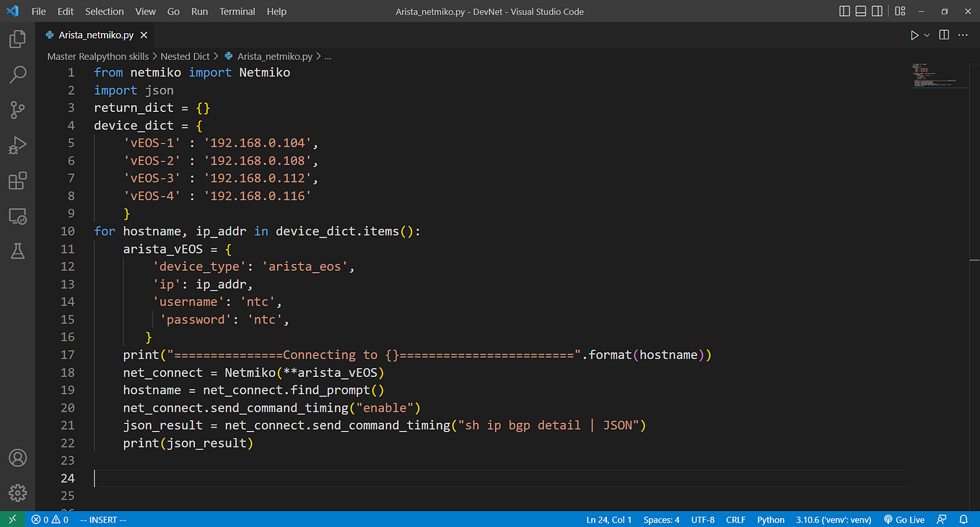Select the Source Control icon
The height and width of the screenshot is (527, 980).
(x=17, y=110)
